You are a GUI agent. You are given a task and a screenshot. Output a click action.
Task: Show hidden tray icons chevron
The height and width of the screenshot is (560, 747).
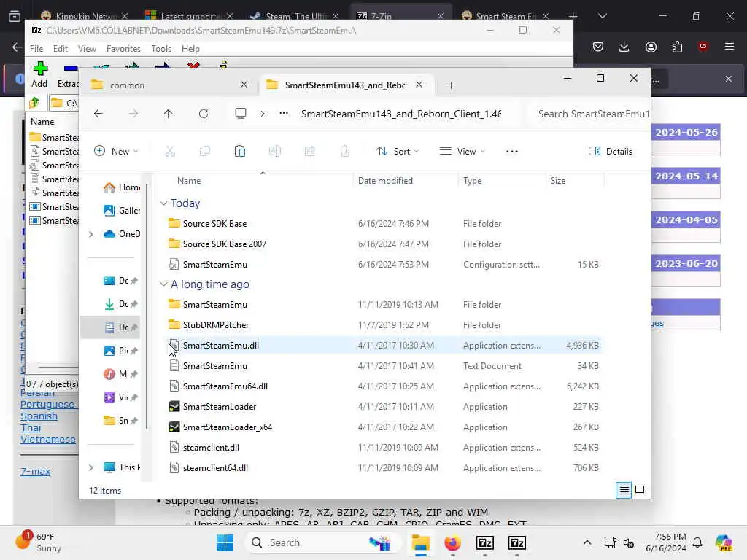(587, 542)
